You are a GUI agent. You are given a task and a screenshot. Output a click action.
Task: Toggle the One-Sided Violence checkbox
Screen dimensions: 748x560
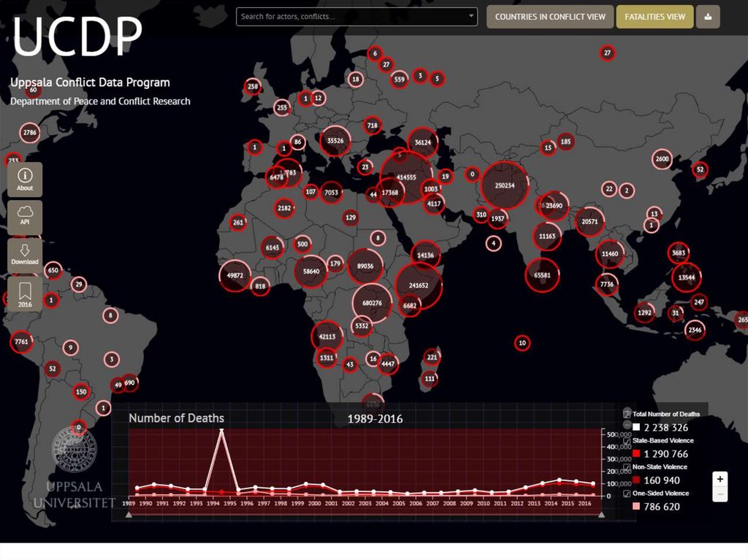(627, 494)
